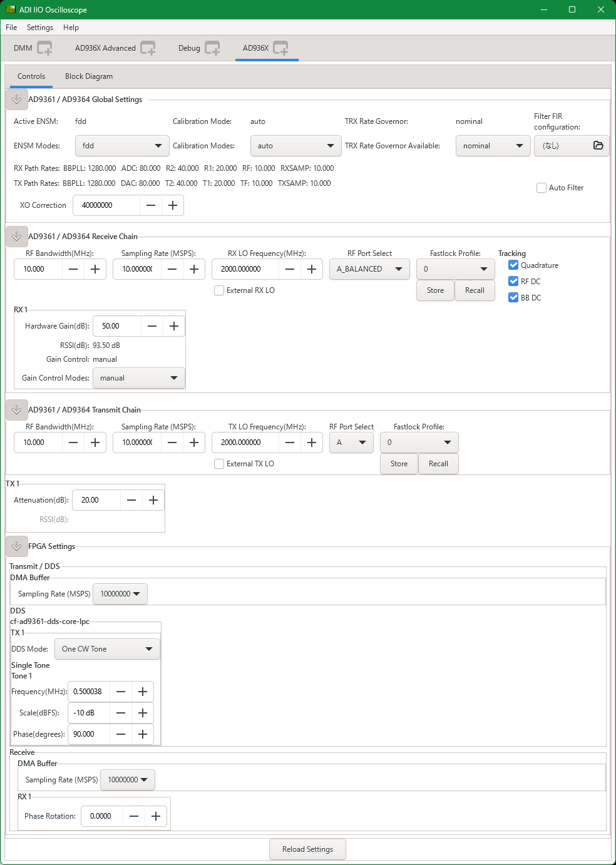Screen dimensions: 616x865
Task: Open the receive RF Port Select dropdown
Action: point(369,269)
